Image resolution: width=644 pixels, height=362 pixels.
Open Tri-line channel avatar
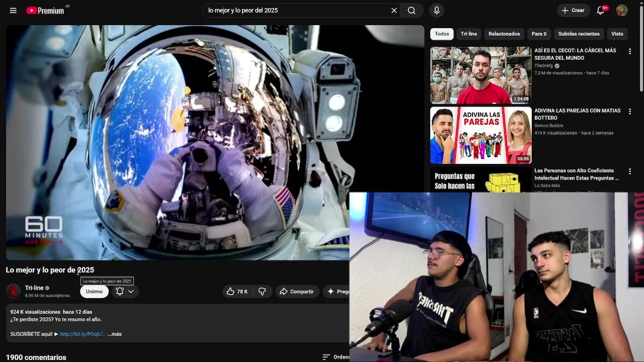14,291
